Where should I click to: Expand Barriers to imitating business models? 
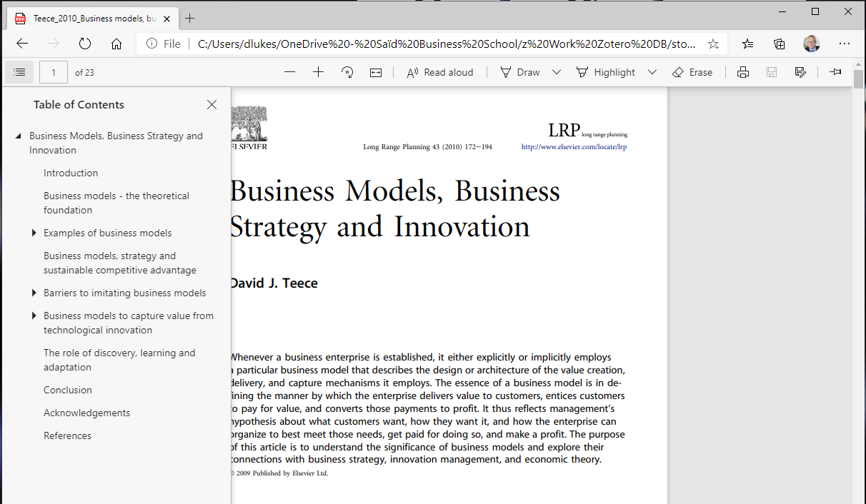click(x=34, y=293)
